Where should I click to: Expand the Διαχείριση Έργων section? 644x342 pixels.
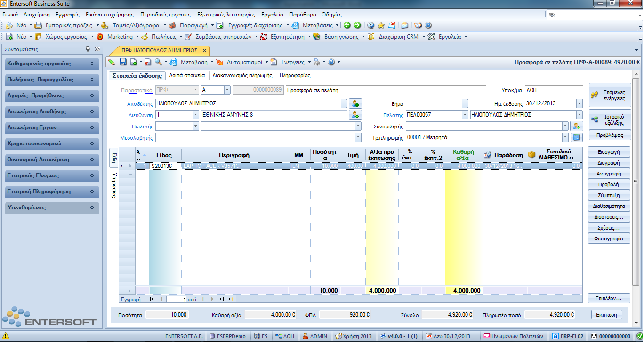point(52,127)
